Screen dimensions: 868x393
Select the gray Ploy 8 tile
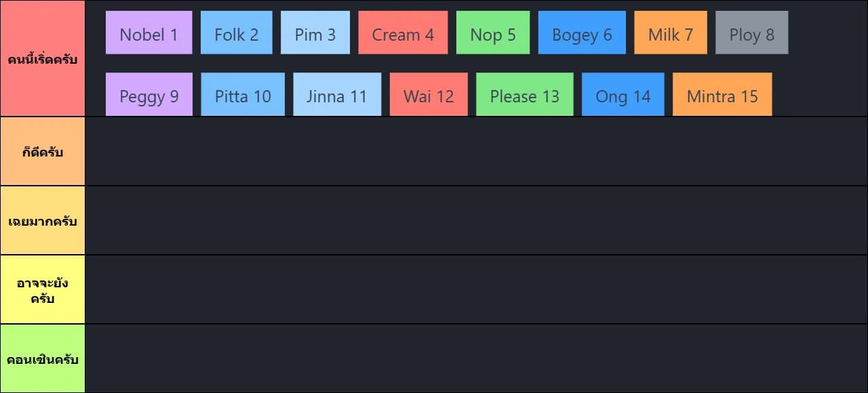[x=751, y=33]
